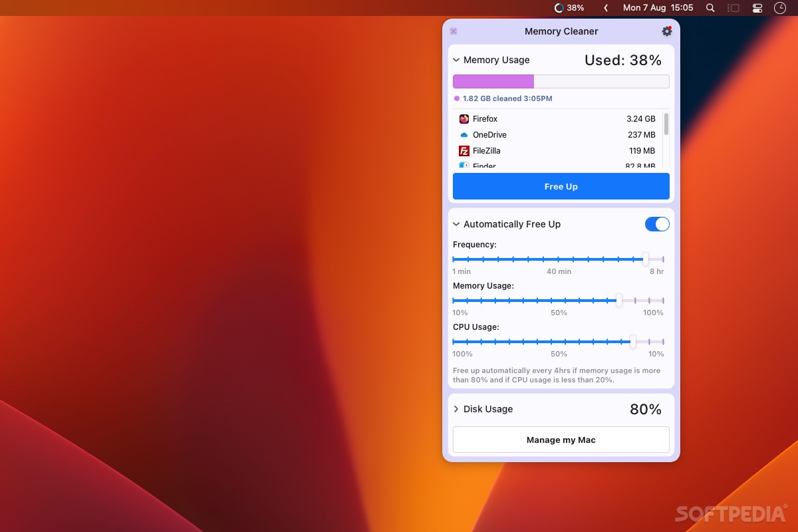Click the automatic free up description text
This screenshot has height=532, width=798.
pyautogui.click(x=557, y=375)
